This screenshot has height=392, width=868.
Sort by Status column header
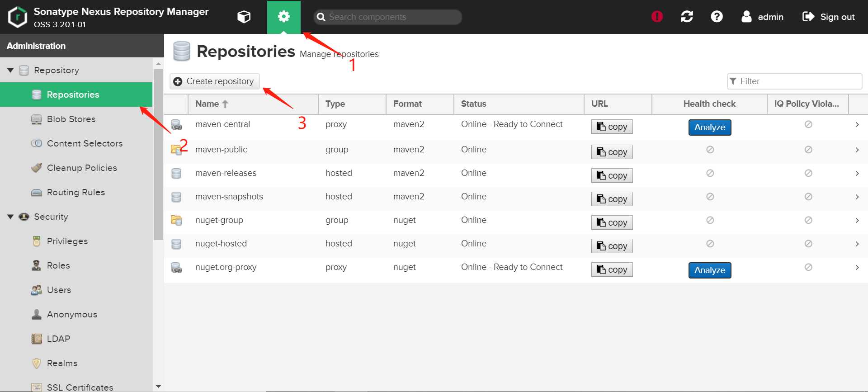(x=519, y=104)
